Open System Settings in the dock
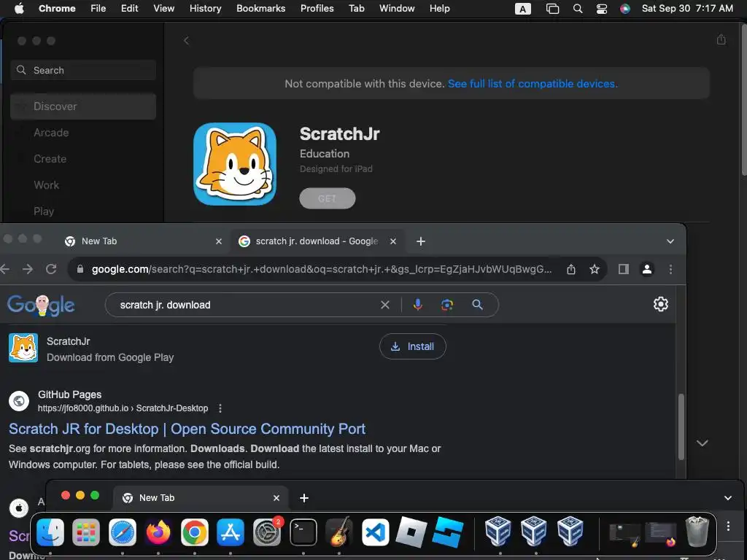The width and height of the screenshot is (747, 560). pyautogui.click(x=267, y=532)
